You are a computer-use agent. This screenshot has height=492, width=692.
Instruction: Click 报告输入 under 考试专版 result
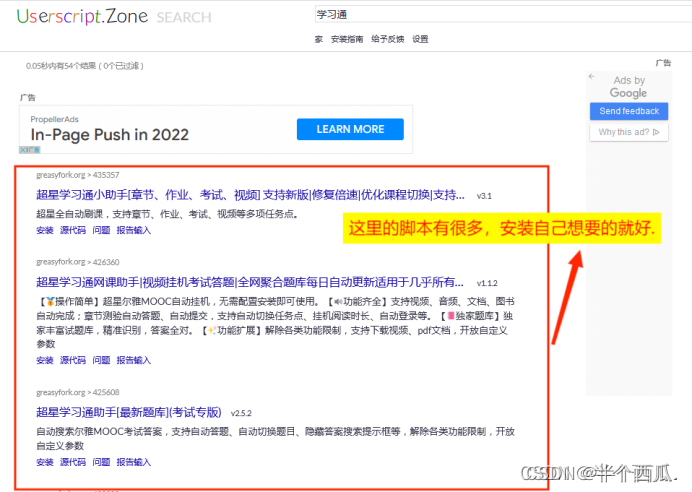coord(134,462)
